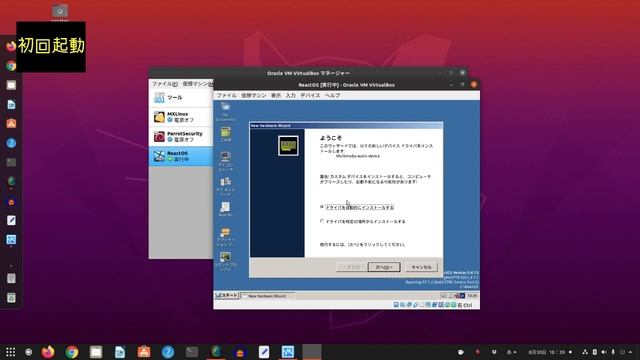640x360 pixels.
Task: Select ツール in the VirtualBox Manager sidebar
Action: (181, 98)
